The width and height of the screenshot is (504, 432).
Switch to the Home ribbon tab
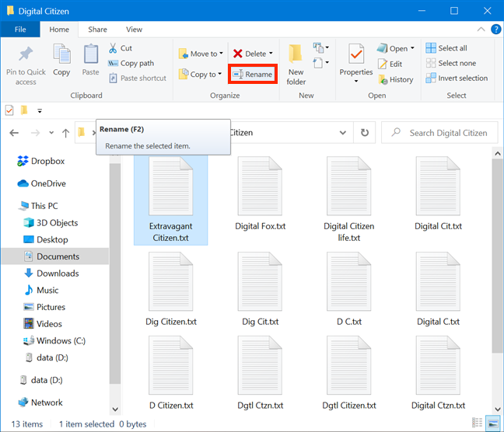(59, 30)
